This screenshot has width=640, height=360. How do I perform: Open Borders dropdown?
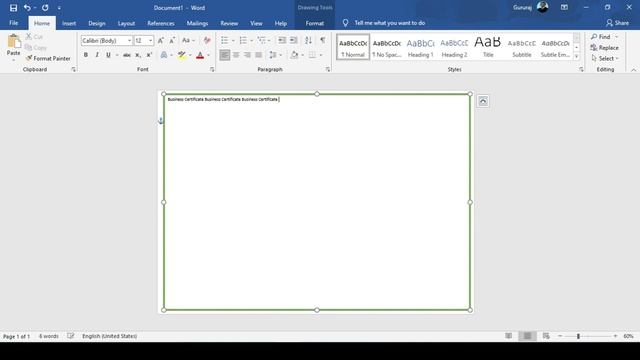pos(321,55)
